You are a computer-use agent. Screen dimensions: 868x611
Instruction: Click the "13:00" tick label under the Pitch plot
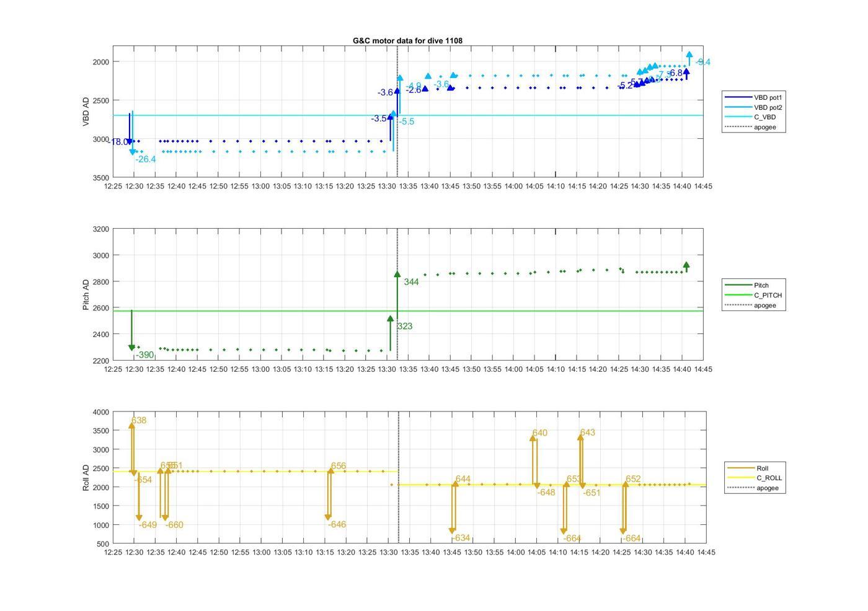coord(260,369)
